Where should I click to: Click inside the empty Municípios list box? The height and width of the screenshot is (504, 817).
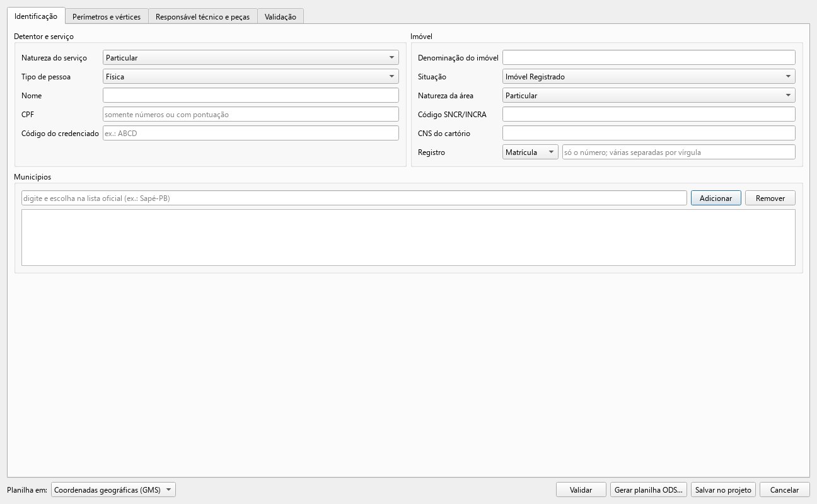pyautogui.click(x=408, y=238)
